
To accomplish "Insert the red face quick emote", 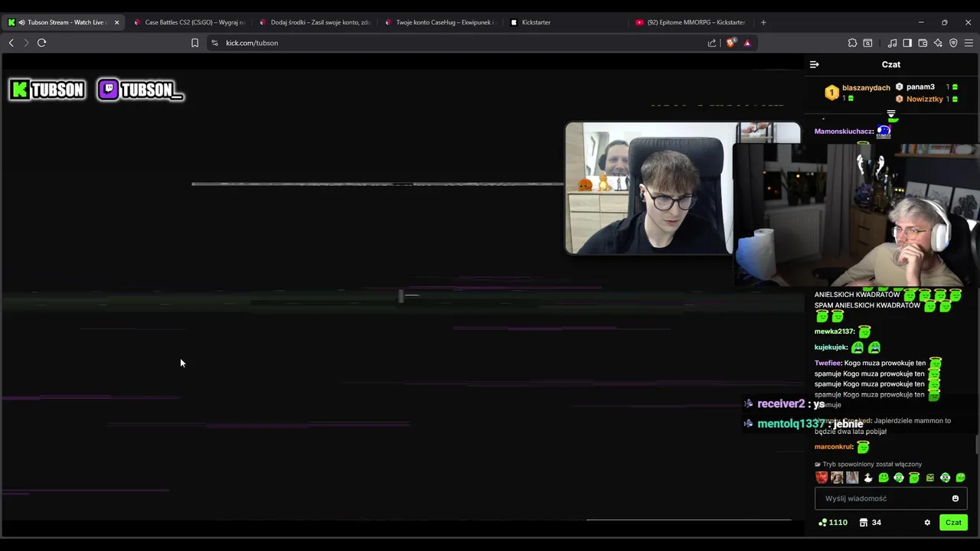I will point(822,478).
